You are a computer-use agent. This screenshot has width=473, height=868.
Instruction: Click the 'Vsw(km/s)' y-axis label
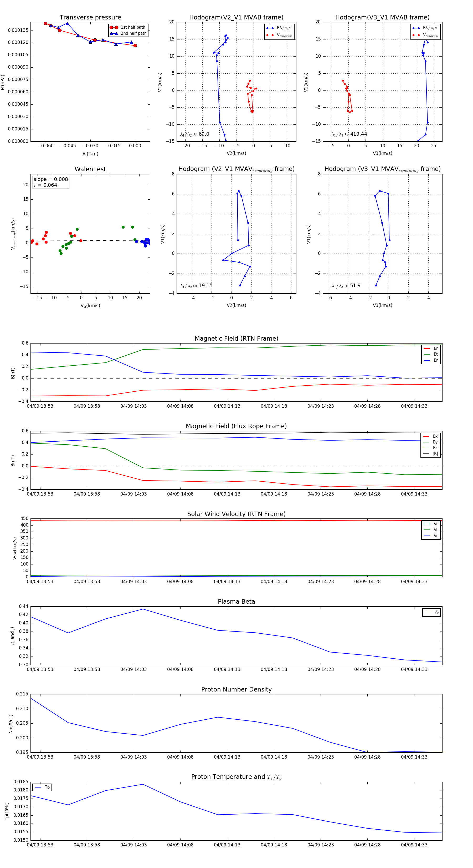(x=14, y=548)
